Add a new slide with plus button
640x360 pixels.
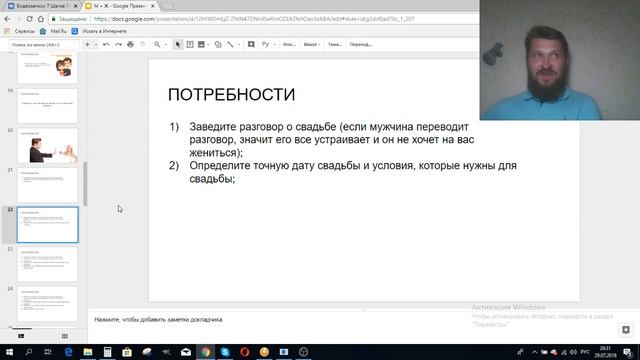click(87, 44)
